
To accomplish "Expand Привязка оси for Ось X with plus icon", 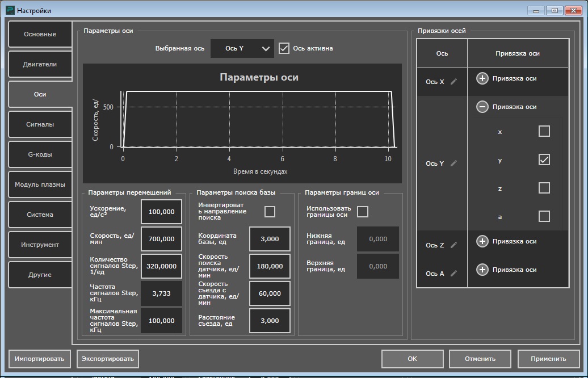I will tap(482, 78).
